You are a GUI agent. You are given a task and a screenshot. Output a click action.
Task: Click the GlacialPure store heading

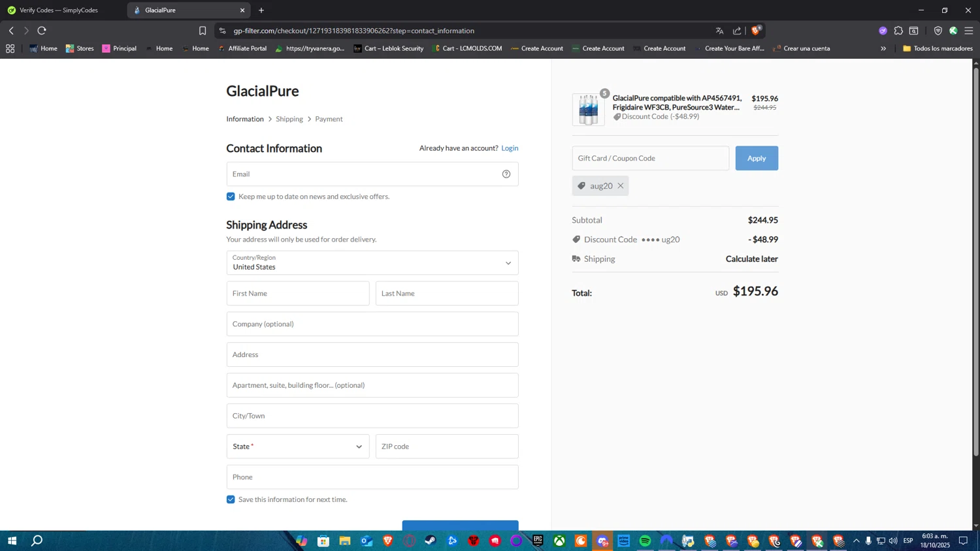coord(263,91)
